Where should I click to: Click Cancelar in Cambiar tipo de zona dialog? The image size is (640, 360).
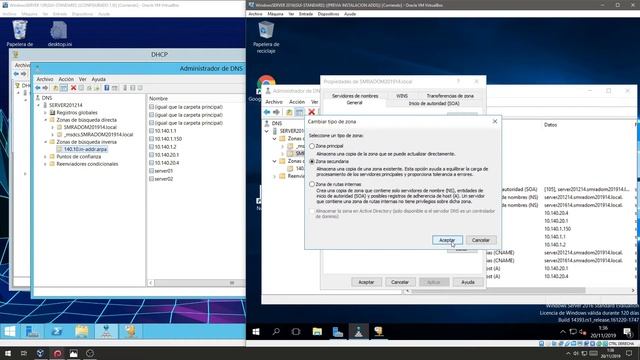(481, 240)
